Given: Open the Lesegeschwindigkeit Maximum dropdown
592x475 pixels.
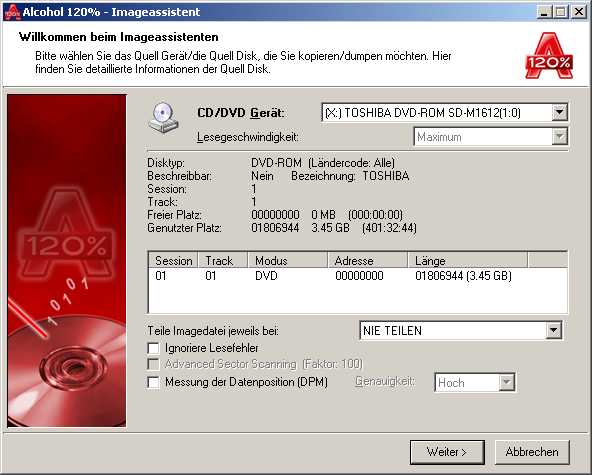Looking at the screenshot, I should coord(560,137).
